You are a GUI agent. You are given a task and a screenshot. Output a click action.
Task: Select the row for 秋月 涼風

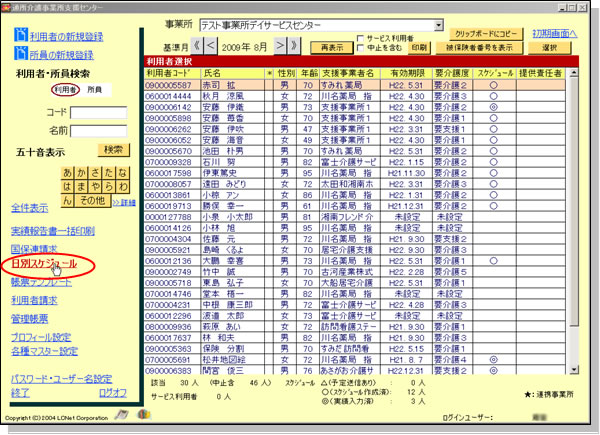point(355,96)
